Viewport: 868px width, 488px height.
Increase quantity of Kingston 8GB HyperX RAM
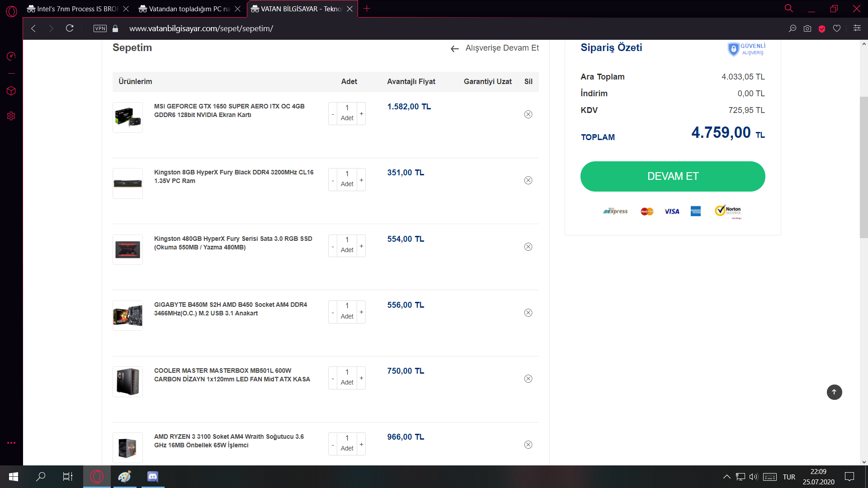coord(361,180)
